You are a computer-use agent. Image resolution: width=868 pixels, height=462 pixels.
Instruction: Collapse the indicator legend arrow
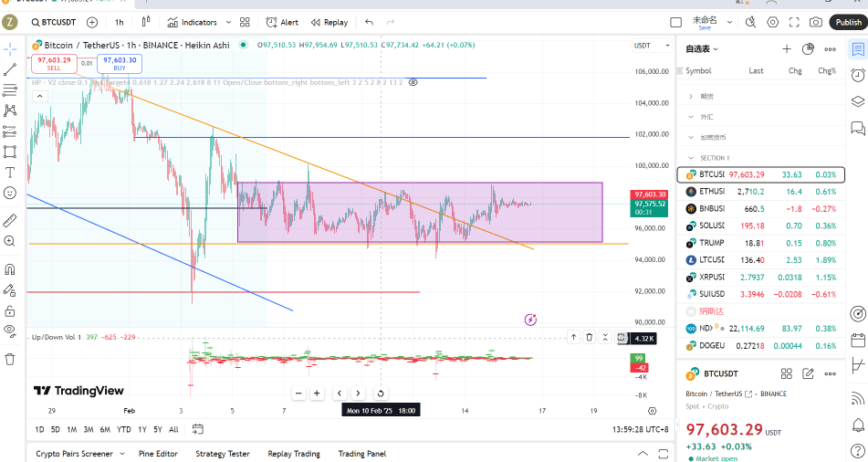(x=39, y=97)
